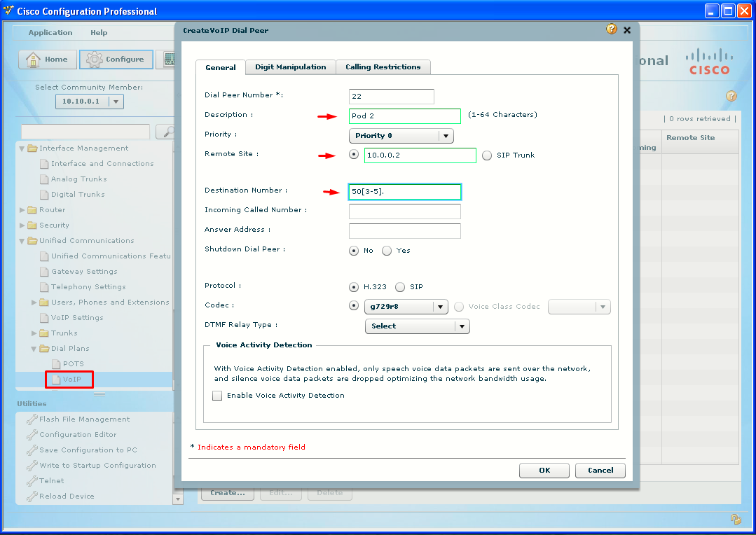The height and width of the screenshot is (535, 756).
Task: Collapse the Dial Plans tree node
Action: coord(34,349)
